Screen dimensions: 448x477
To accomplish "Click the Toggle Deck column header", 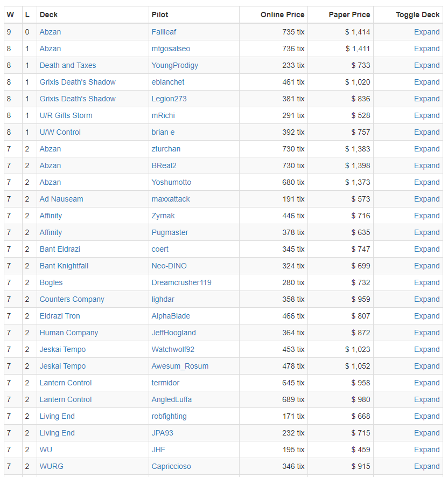I will 417,15.
